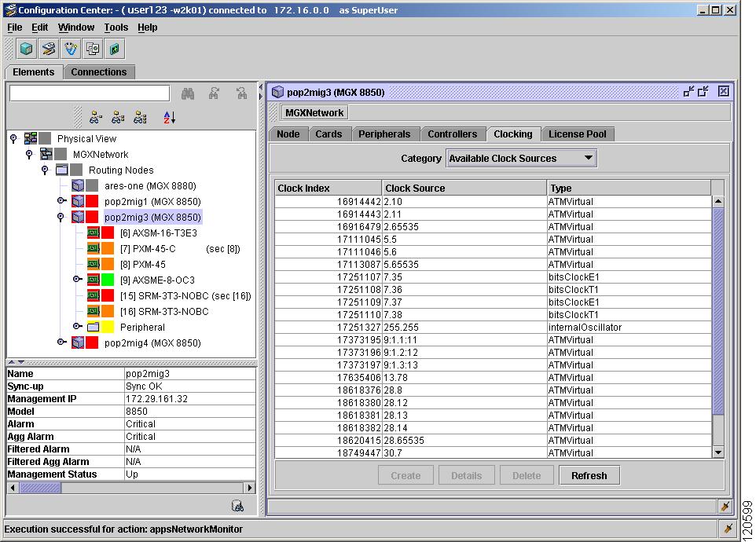
Task: Click the detach panel icon in title bar
Action: pos(688,92)
